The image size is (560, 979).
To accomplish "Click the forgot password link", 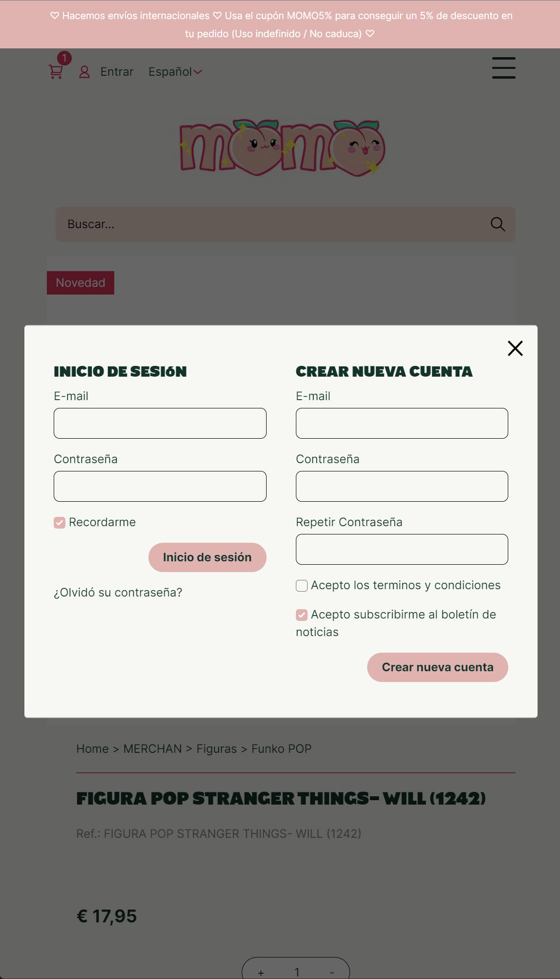I will coord(118,593).
